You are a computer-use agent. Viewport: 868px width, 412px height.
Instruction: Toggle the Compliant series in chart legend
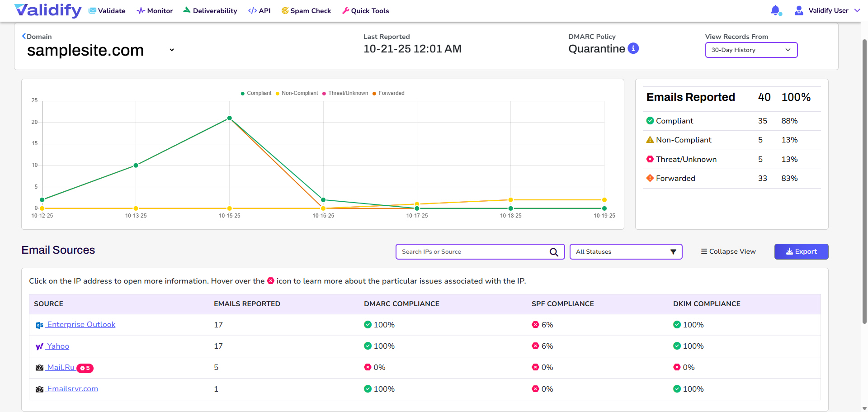(256, 93)
